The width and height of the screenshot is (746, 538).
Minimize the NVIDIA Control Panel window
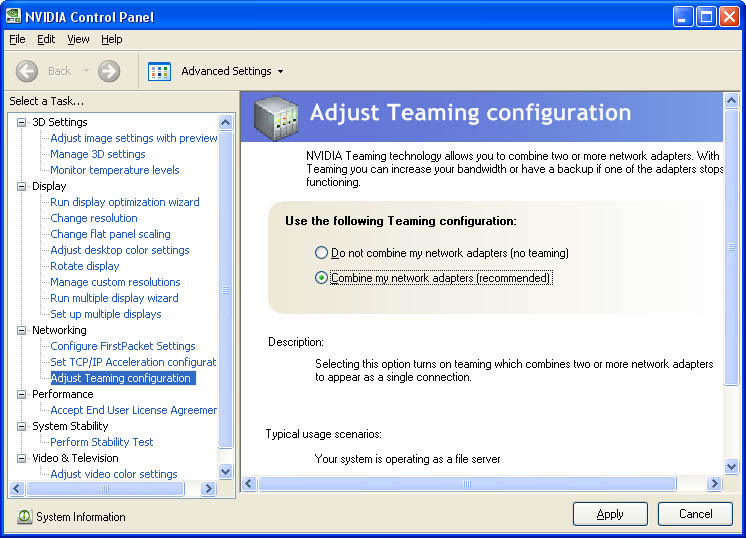click(x=683, y=17)
